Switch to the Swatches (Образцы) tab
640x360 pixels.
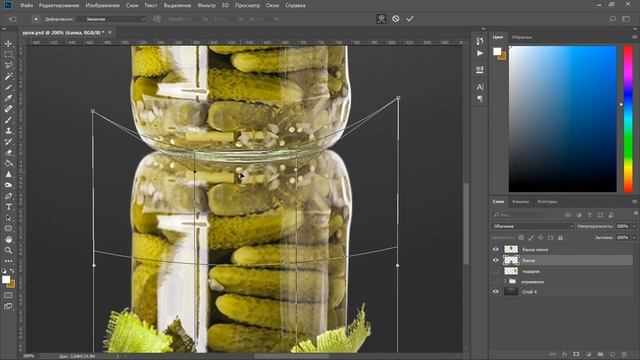522,37
